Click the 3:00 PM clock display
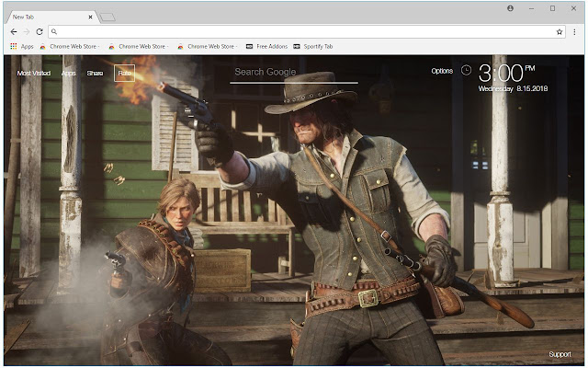Image resolution: width=588 pixels, height=368 pixels. [506, 73]
